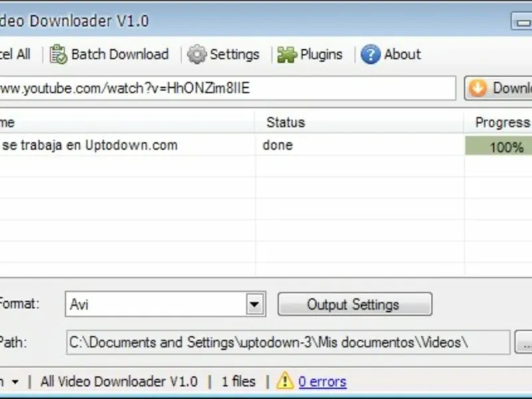Click the Batch Download clipboard icon
532x399 pixels.
[59, 55]
